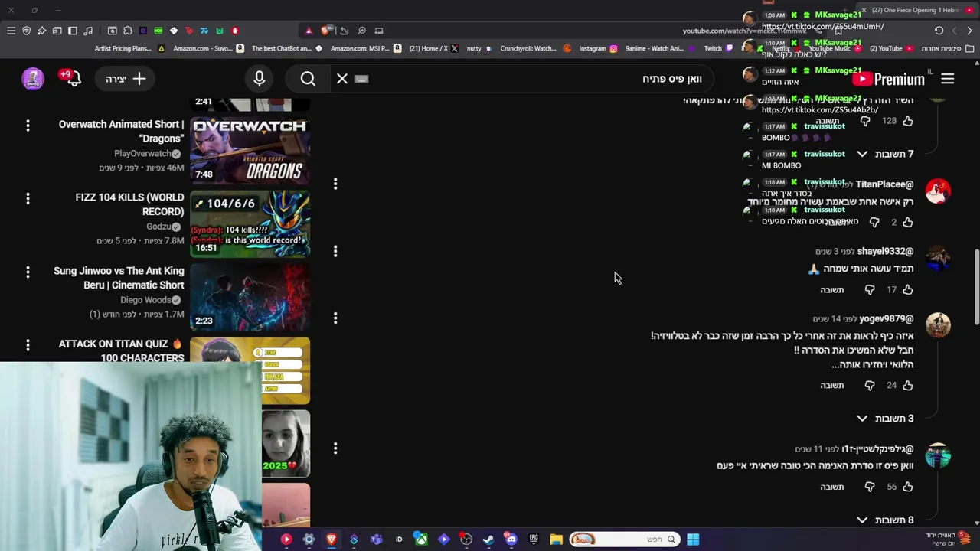Open options menu for shayel9332 comment

pos(335,251)
